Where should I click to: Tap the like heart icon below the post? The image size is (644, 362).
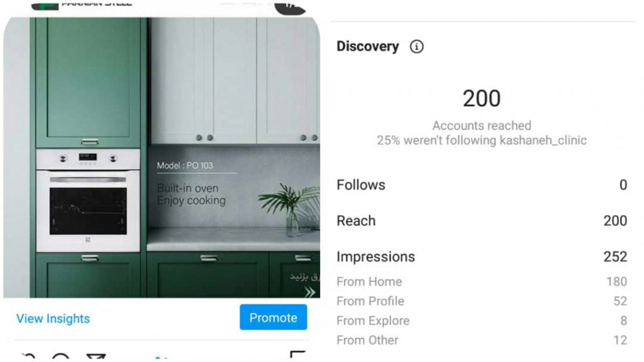[29, 356]
